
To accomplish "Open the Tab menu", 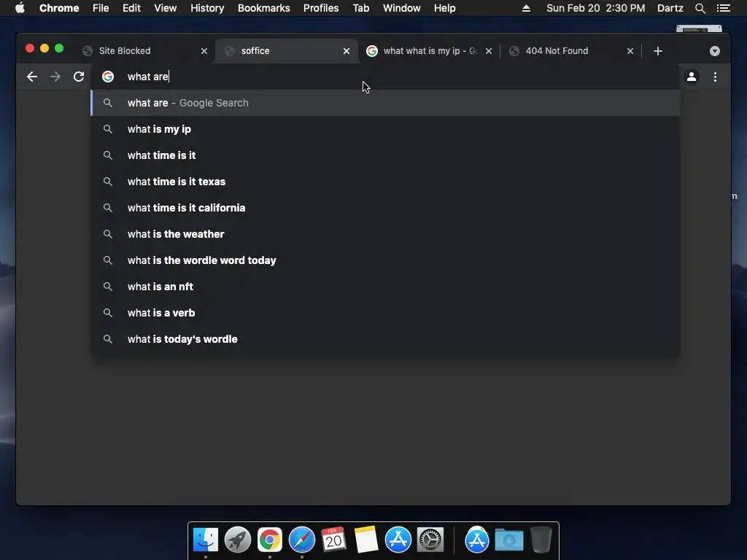I will (361, 8).
